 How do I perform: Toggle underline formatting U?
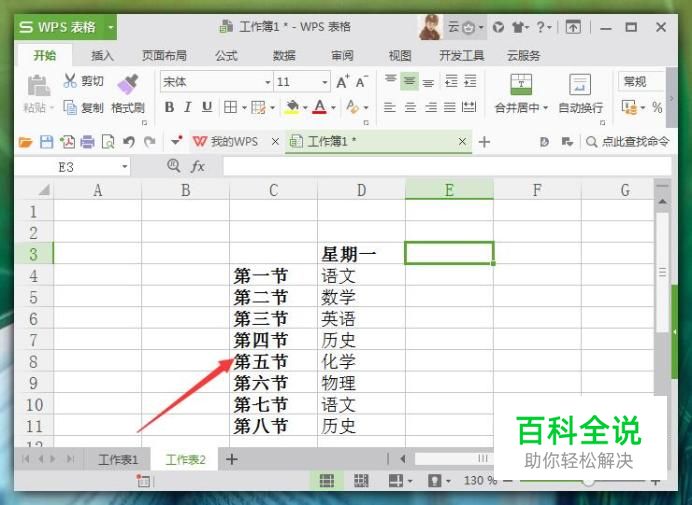[207, 107]
